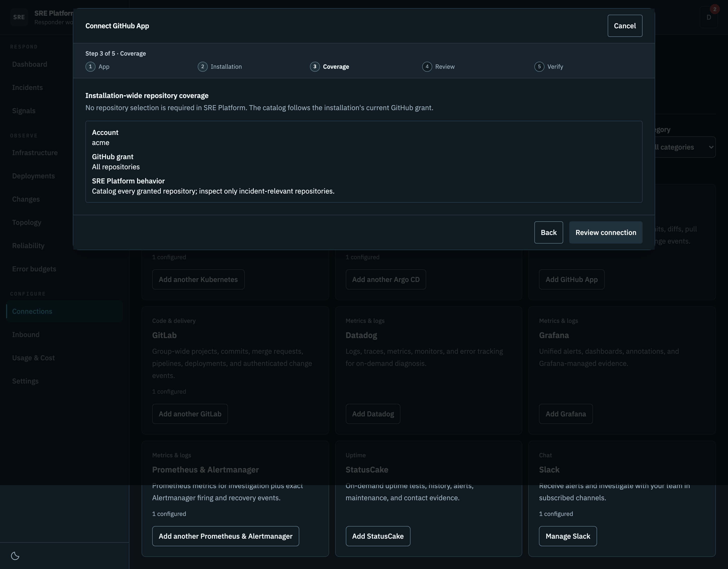Cancel the Connect GitHub App dialog
The image size is (728, 569).
pyautogui.click(x=625, y=26)
